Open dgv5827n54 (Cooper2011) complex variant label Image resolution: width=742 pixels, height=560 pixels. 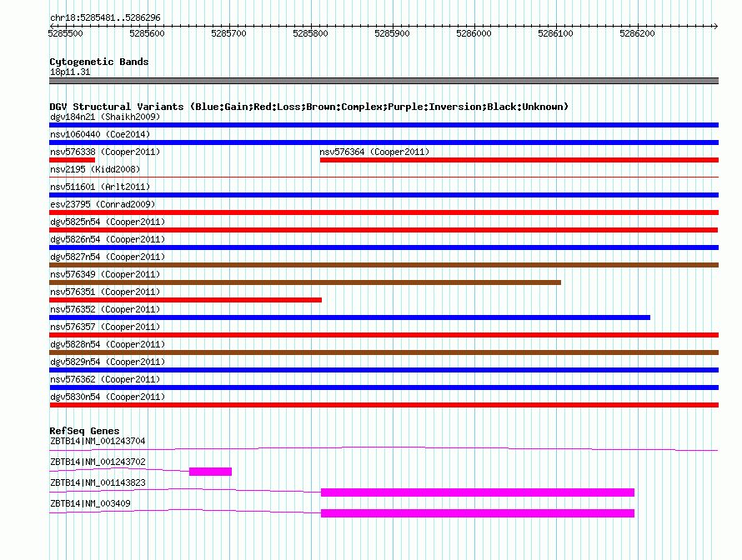108,257
